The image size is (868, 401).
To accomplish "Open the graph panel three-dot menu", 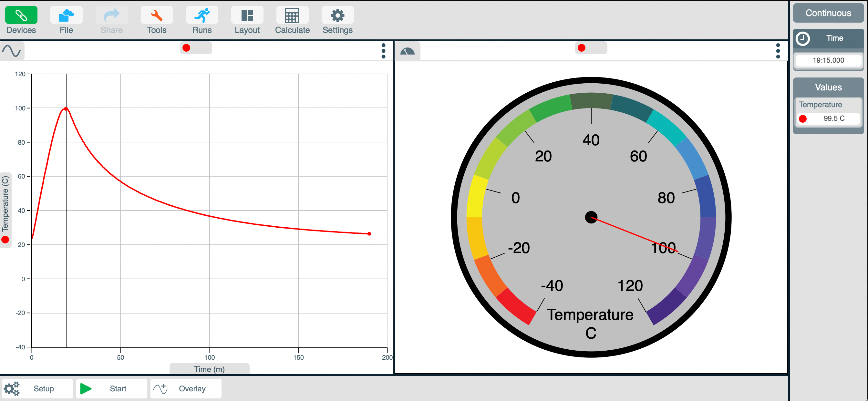I will [383, 51].
